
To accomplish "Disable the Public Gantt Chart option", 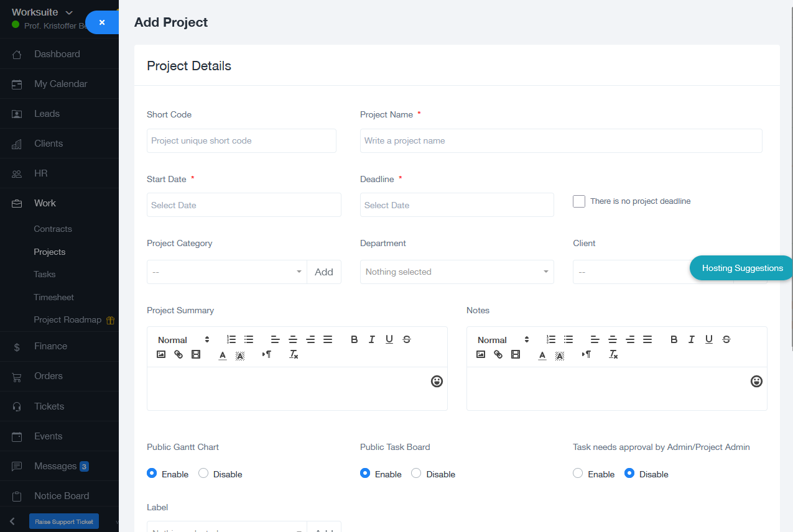I will (203, 474).
